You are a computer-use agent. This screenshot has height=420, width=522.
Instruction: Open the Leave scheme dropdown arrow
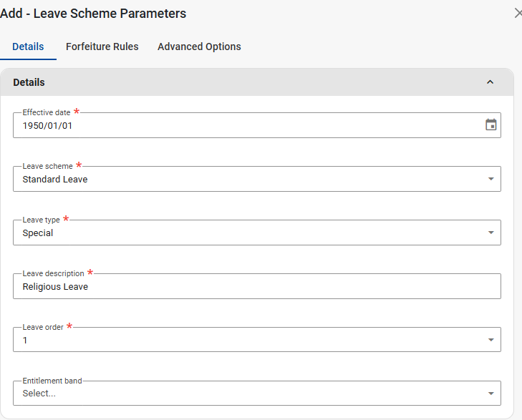pyautogui.click(x=490, y=179)
